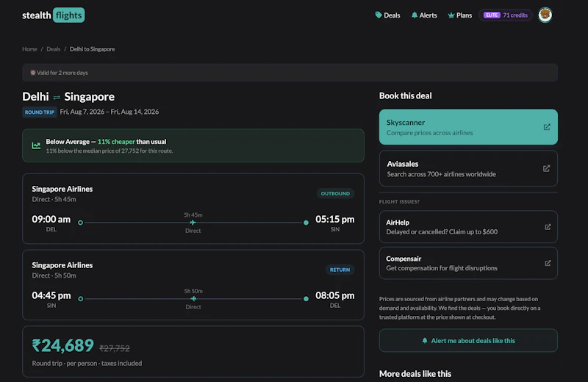This screenshot has height=382, width=588.
Task: Click the Round trip · per person · taxes included note
Action: click(87, 363)
